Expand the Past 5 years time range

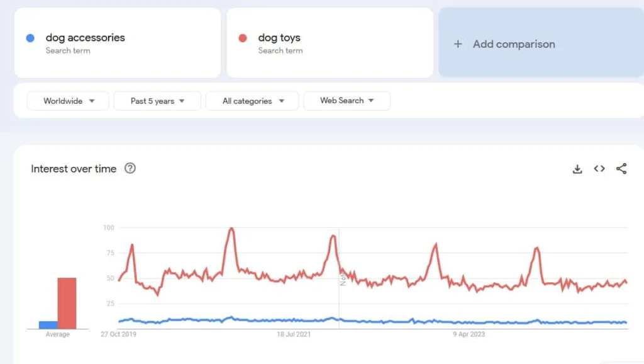pos(157,101)
